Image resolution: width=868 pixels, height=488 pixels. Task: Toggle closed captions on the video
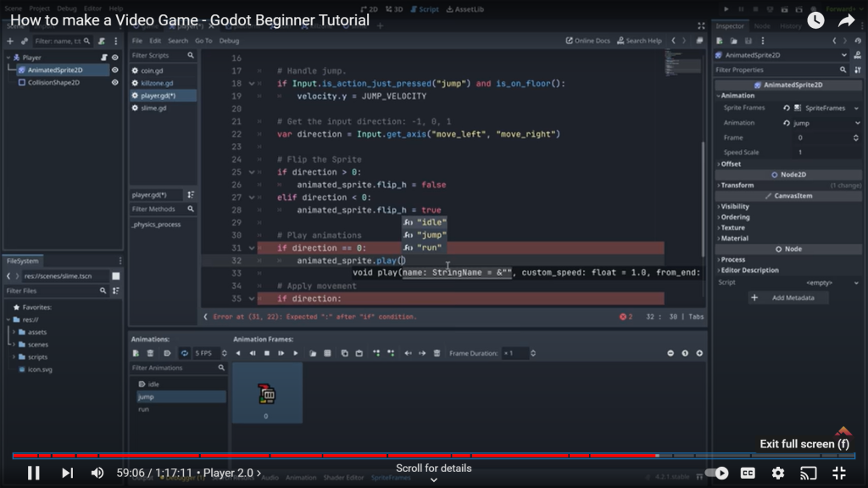(x=748, y=473)
